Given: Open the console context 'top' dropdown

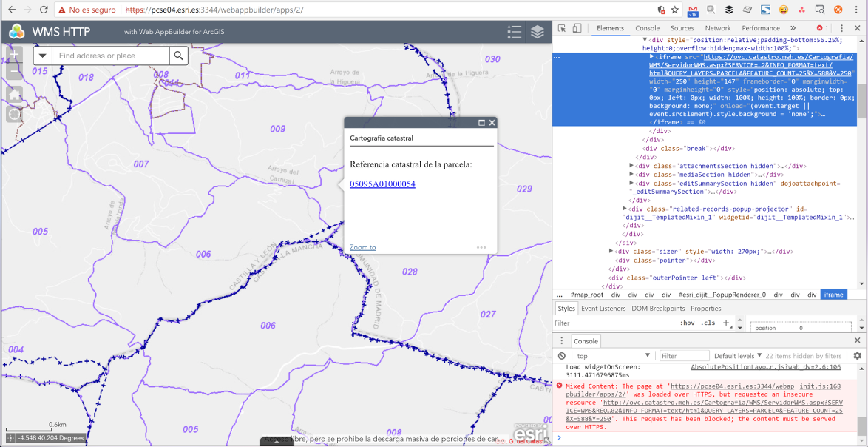Looking at the screenshot, I should point(614,356).
